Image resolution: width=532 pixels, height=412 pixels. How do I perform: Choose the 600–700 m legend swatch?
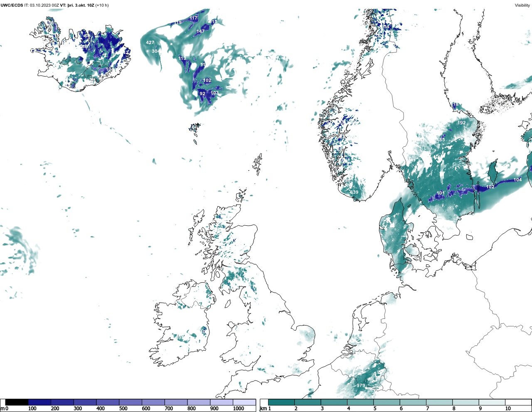pyautogui.click(x=153, y=402)
